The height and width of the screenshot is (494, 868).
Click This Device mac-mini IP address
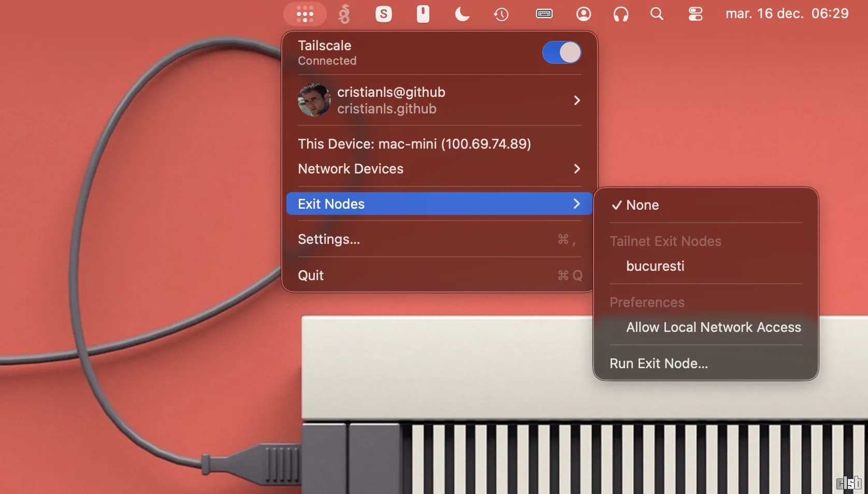[x=414, y=144]
